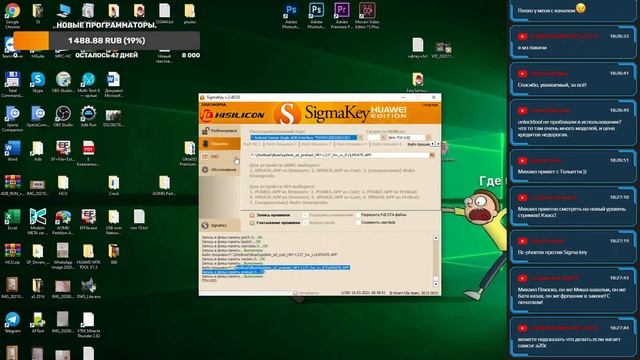The image size is (640, 360).
Task: Click the firmware file tabs scroll-left arrow
Action: coord(433,144)
